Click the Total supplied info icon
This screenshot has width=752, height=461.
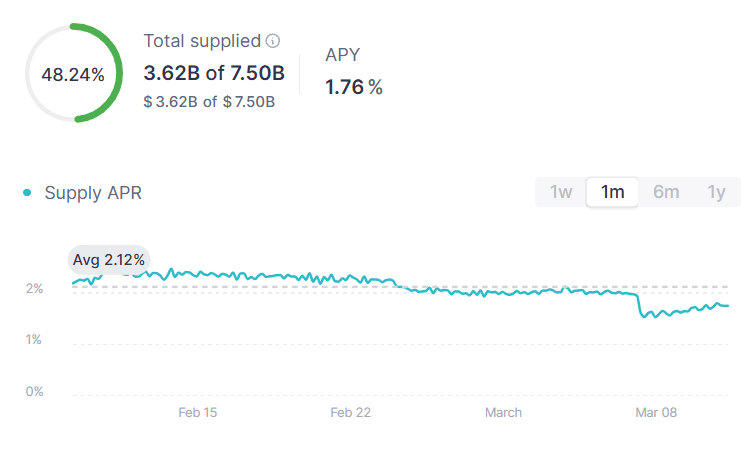coord(273,41)
